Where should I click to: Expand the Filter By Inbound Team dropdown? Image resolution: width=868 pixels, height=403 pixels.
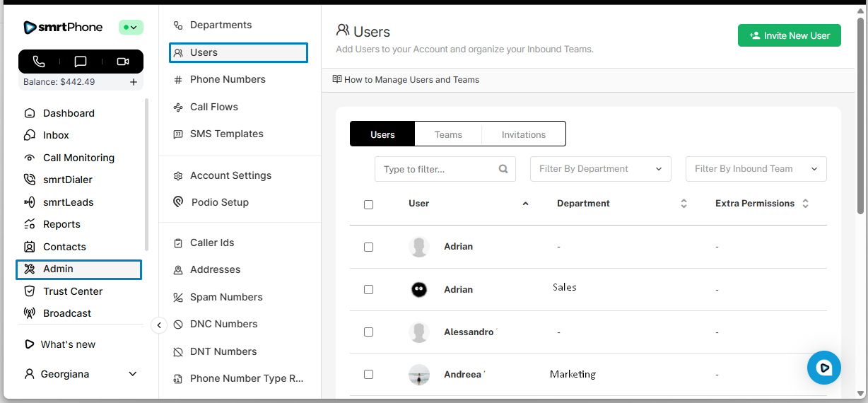756,169
